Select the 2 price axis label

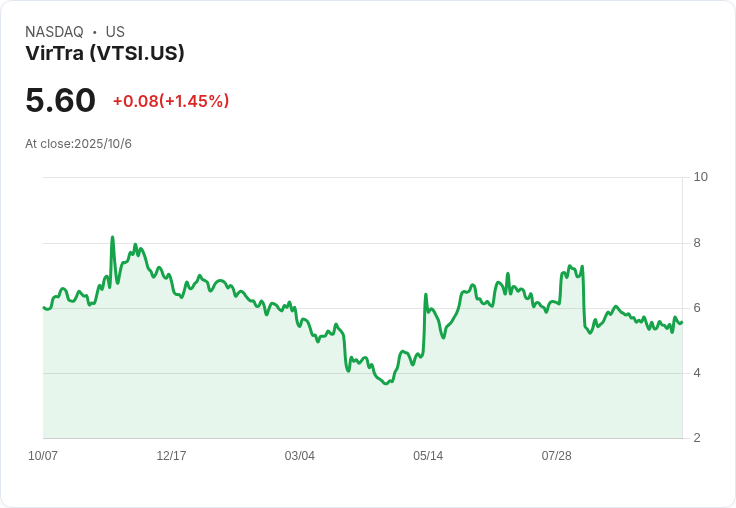pyautogui.click(x=697, y=438)
